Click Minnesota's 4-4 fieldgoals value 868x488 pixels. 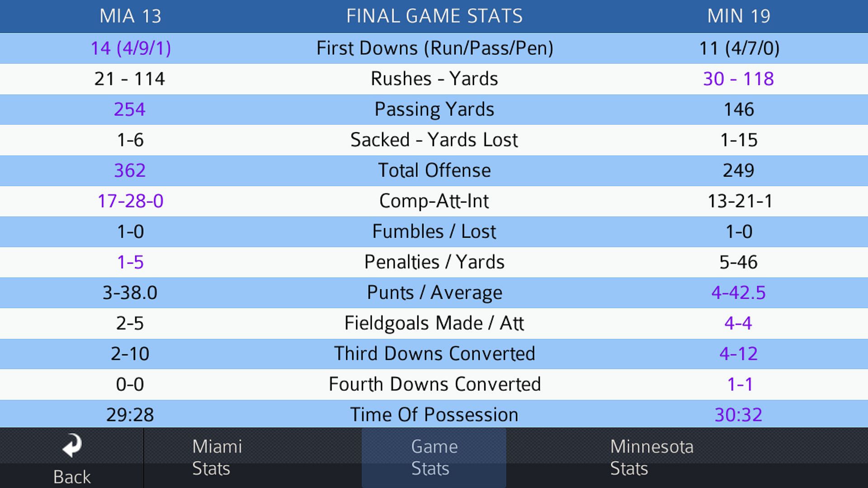tap(738, 324)
